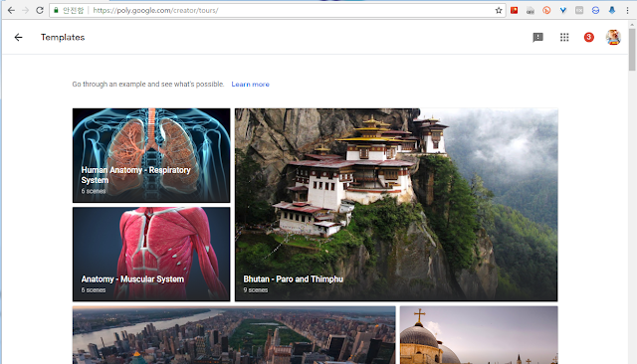The height and width of the screenshot is (364, 637).
Task: Open the red notifications badge
Action: click(588, 38)
